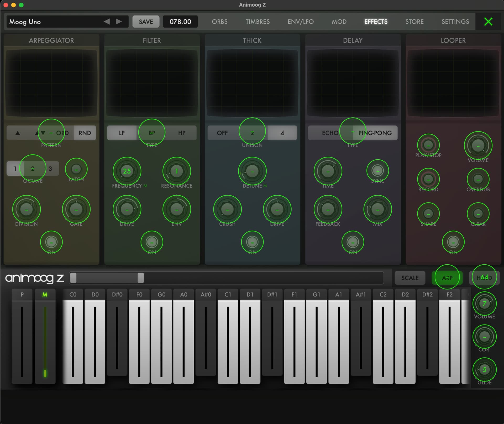
Task: Click the Delay Time knob
Action: point(328,171)
